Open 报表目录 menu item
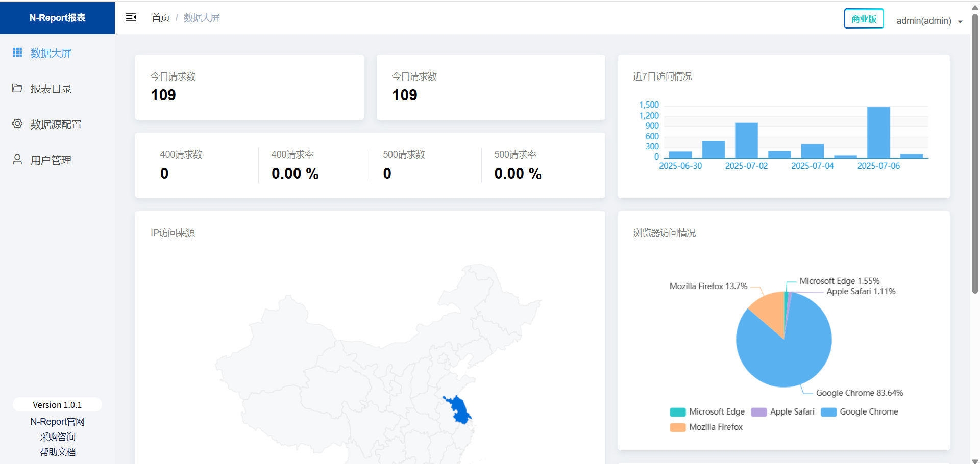This screenshot has width=980, height=464. 51,89
